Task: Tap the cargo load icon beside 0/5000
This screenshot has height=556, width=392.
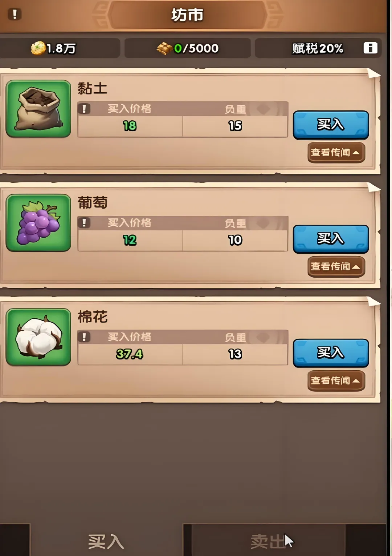Action: tap(164, 48)
